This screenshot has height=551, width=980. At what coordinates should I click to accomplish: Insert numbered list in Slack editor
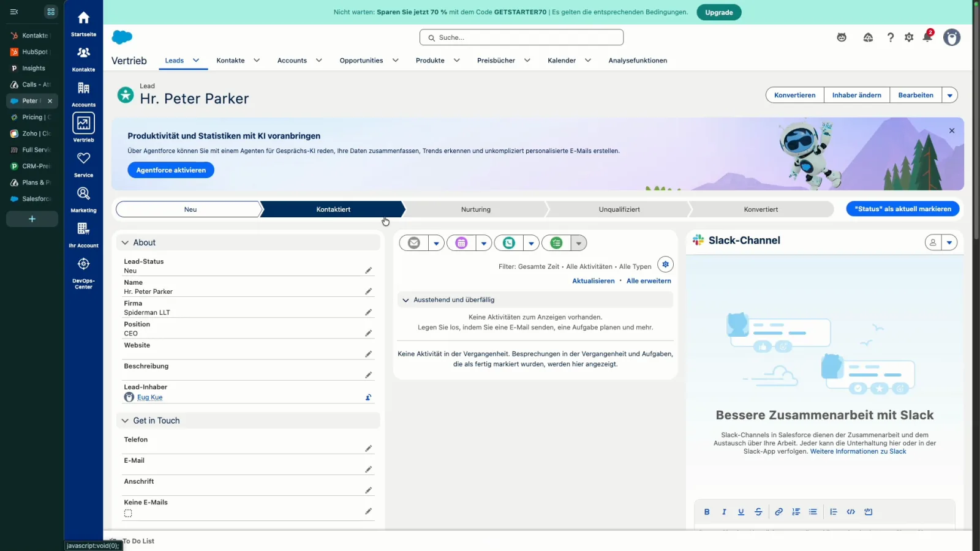(x=796, y=512)
